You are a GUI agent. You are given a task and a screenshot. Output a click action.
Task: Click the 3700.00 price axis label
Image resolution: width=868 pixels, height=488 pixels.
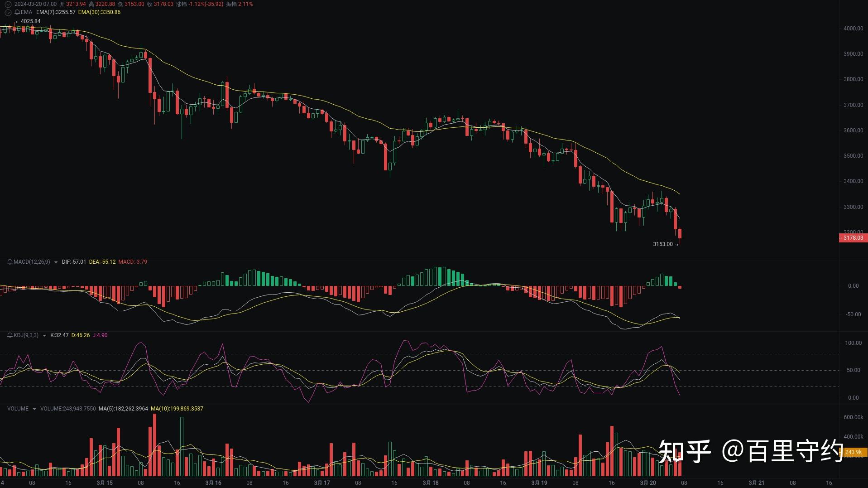coord(853,105)
